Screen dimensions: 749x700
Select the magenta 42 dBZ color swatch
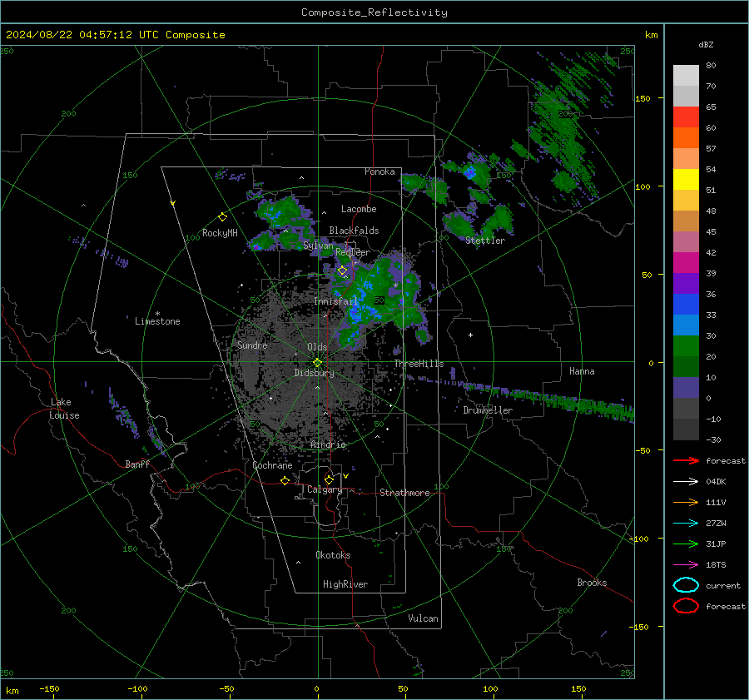686,262
